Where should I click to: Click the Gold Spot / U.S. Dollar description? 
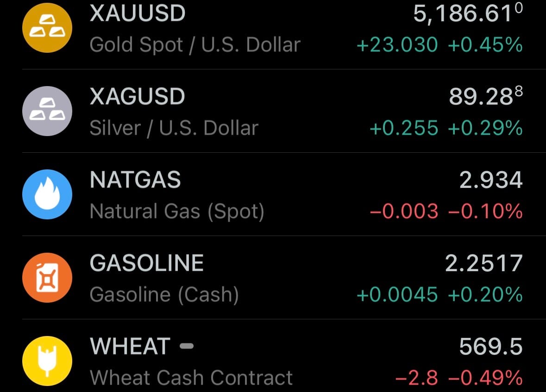coord(195,45)
